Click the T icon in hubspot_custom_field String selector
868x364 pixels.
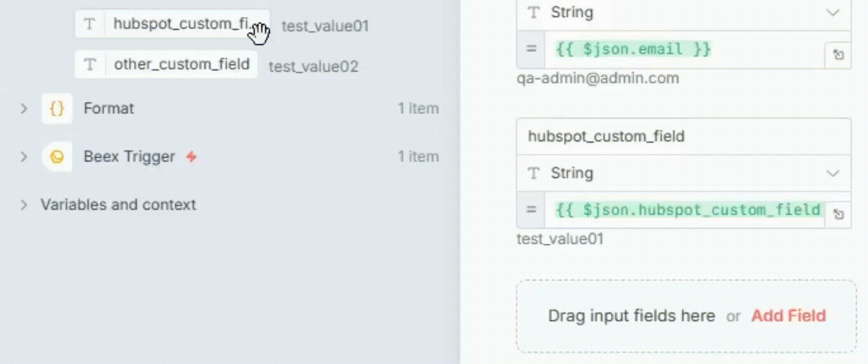click(534, 173)
